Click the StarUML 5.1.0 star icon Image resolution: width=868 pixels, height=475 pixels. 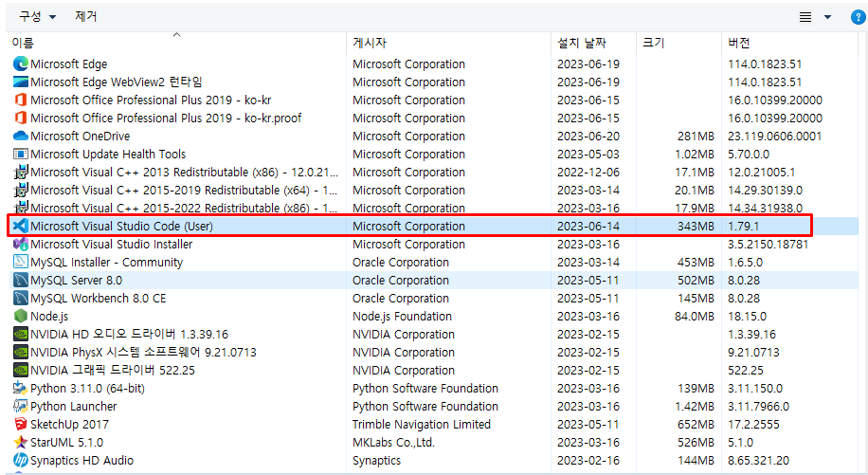tap(21, 443)
